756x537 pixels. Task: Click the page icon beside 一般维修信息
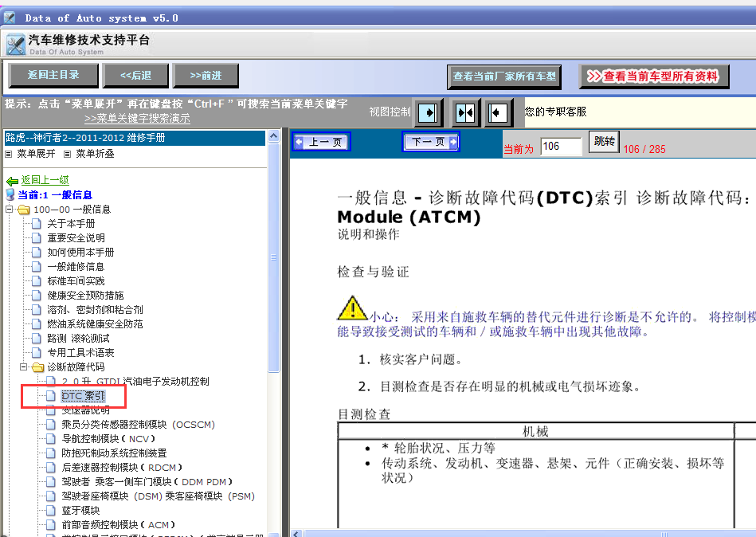[36, 266]
